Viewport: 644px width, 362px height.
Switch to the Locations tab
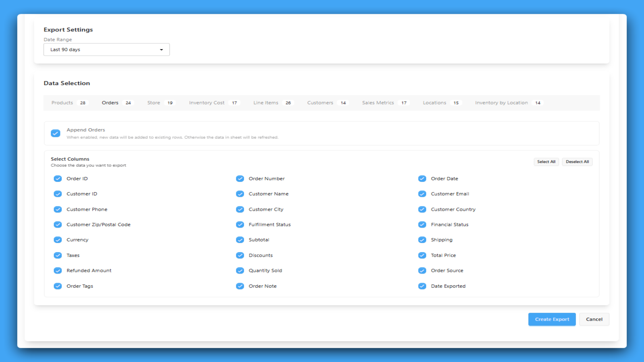434,103
